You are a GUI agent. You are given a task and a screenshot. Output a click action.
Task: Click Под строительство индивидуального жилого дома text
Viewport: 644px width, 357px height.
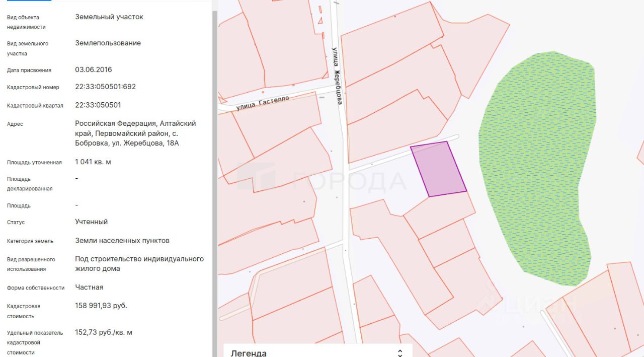click(x=139, y=263)
